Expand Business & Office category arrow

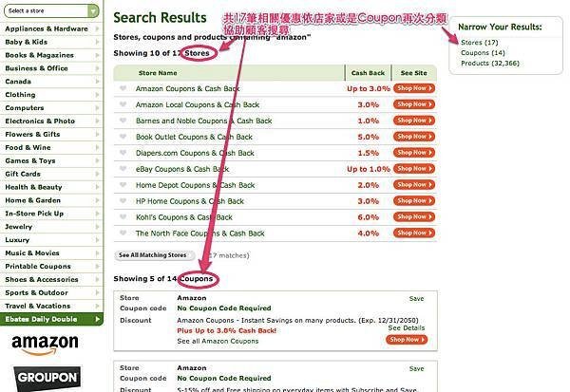point(97,68)
